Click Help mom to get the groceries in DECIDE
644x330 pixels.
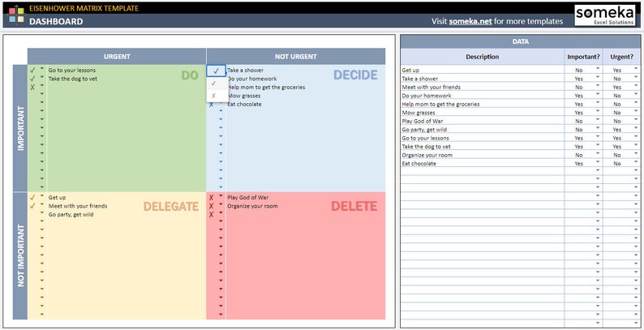pyautogui.click(x=266, y=88)
